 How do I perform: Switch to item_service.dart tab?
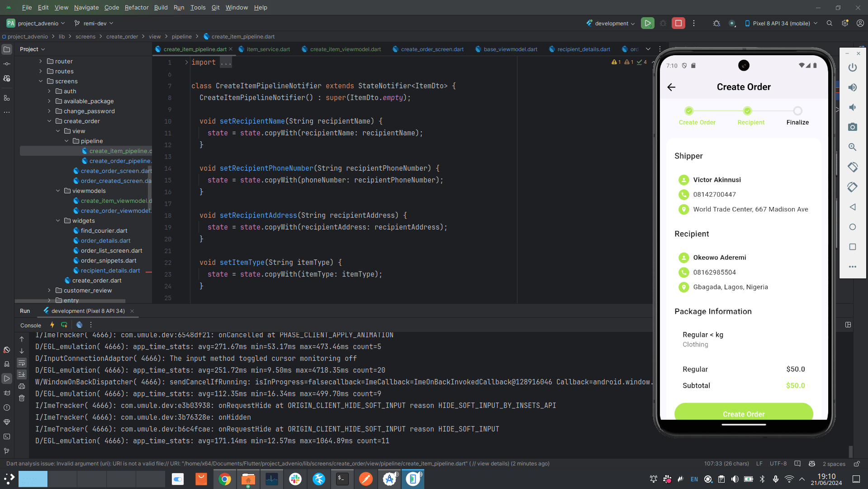(x=265, y=49)
